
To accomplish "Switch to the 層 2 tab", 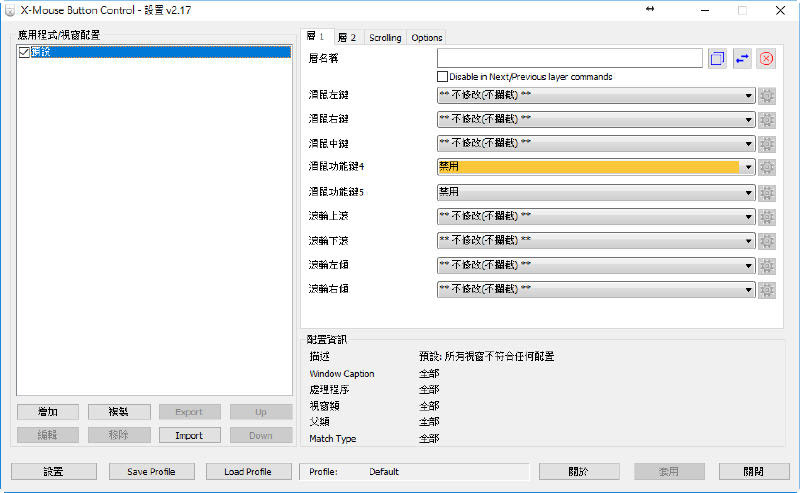I will (348, 38).
